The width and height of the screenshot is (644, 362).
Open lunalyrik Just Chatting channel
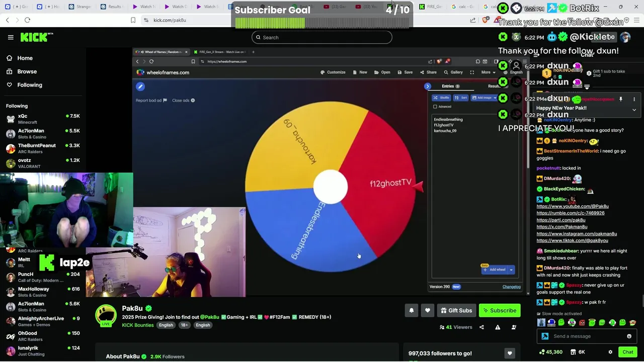[x=43, y=350]
